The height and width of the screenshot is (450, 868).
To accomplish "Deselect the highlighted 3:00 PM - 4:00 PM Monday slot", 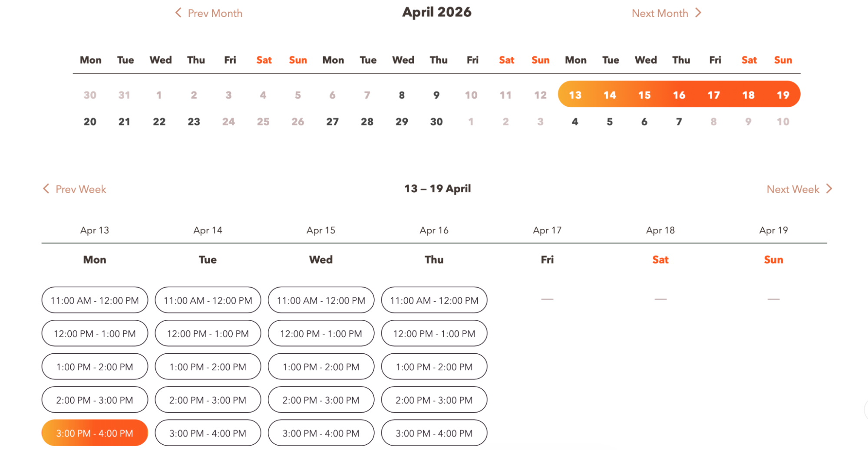I will click(x=94, y=433).
